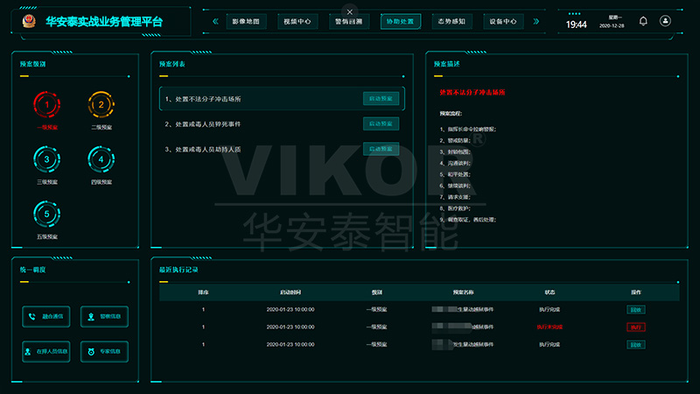Click step 9 in the plan description
This screenshot has width=700, height=394.
467,220
